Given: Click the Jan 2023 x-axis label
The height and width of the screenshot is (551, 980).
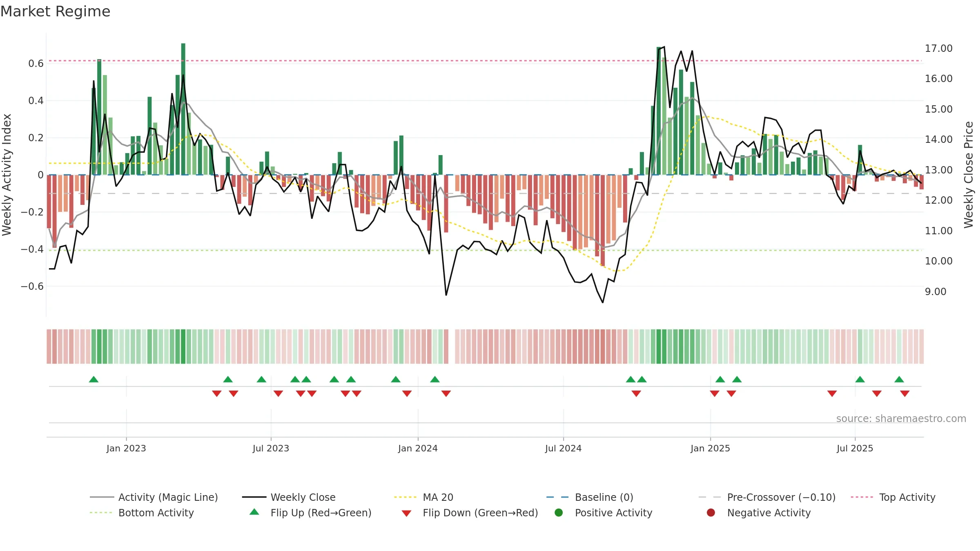Looking at the screenshot, I should [126, 448].
